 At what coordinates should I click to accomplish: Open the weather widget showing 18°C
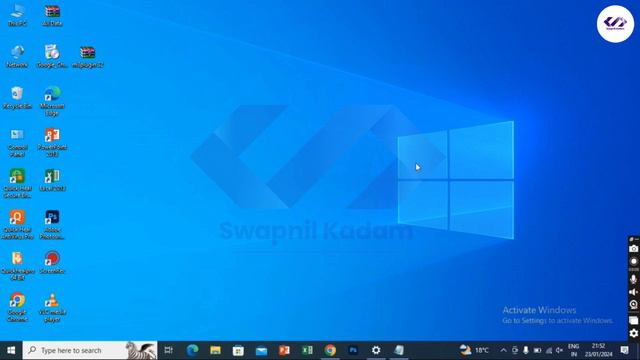(x=474, y=350)
